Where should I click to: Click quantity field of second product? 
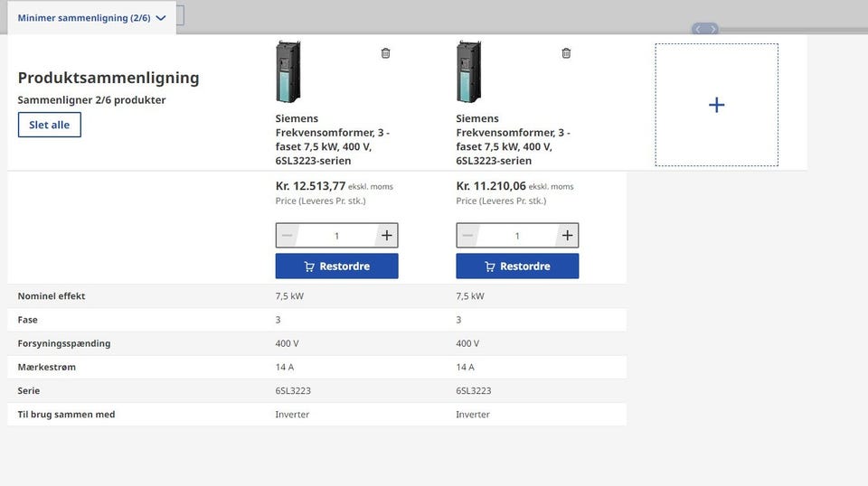coord(517,236)
